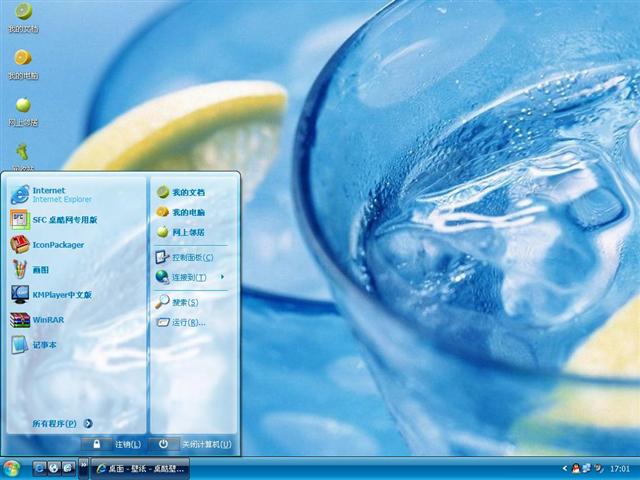Launch 画图 paint program

point(29,269)
